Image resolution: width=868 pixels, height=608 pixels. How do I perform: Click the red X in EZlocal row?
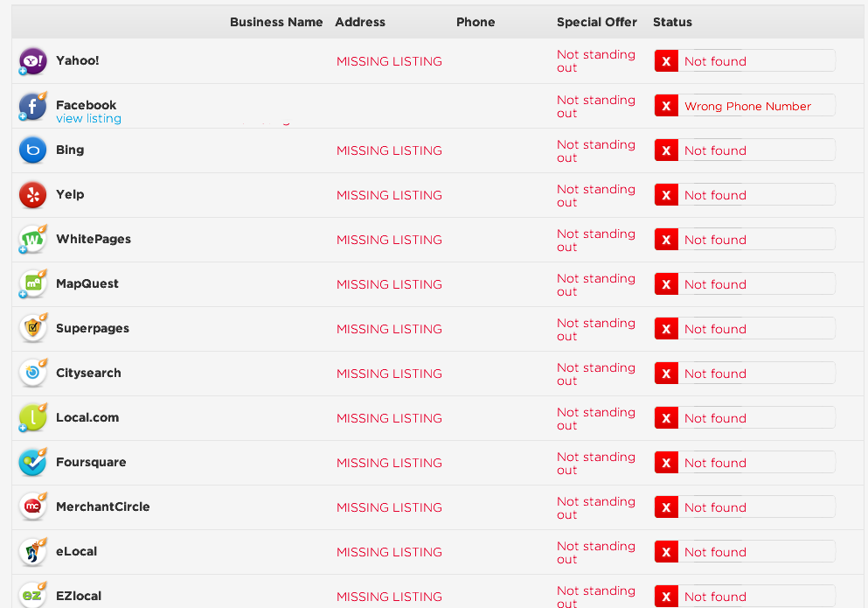click(666, 597)
